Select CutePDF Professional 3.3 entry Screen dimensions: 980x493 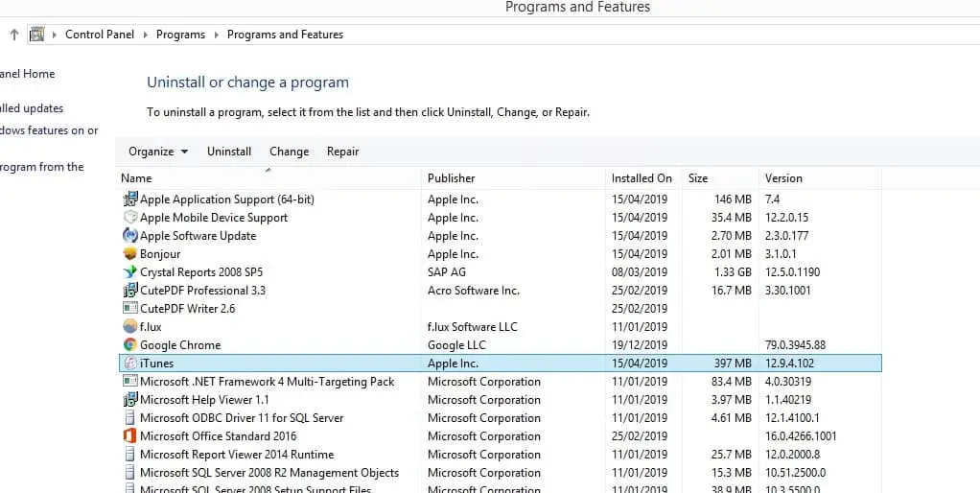point(202,290)
